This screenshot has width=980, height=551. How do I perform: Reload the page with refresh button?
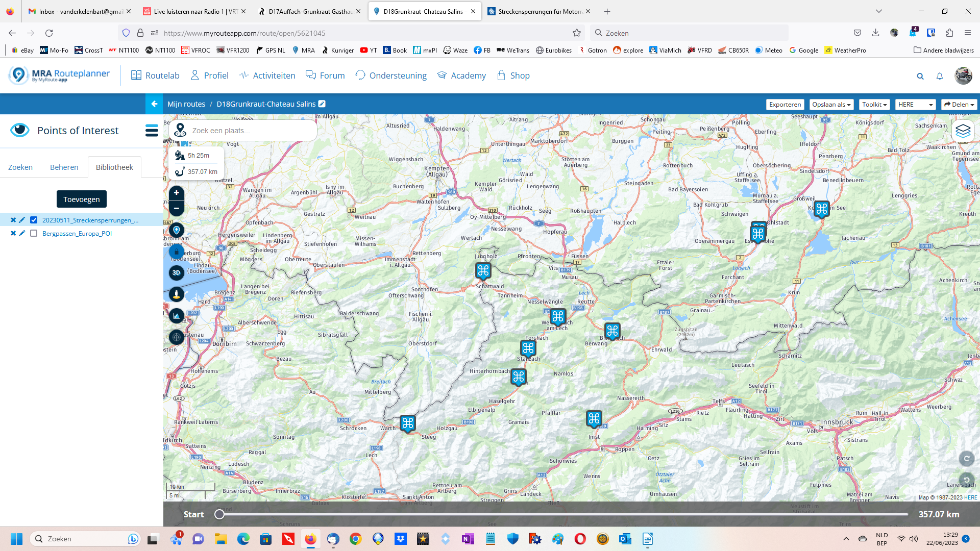click(x=49, y=33)
